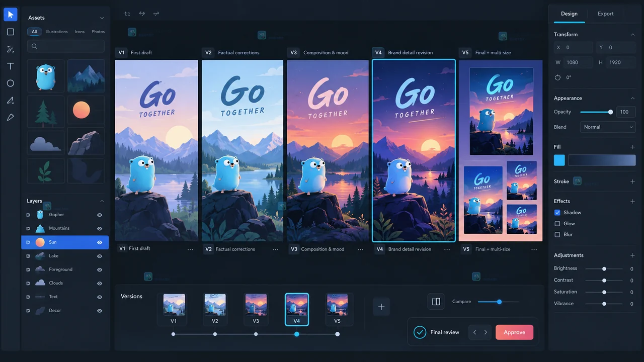Toggle the Final review check circle
Image resolution: width=644 pixels, height=362 pixels.
pyautogui.click(x=420, y=332)
